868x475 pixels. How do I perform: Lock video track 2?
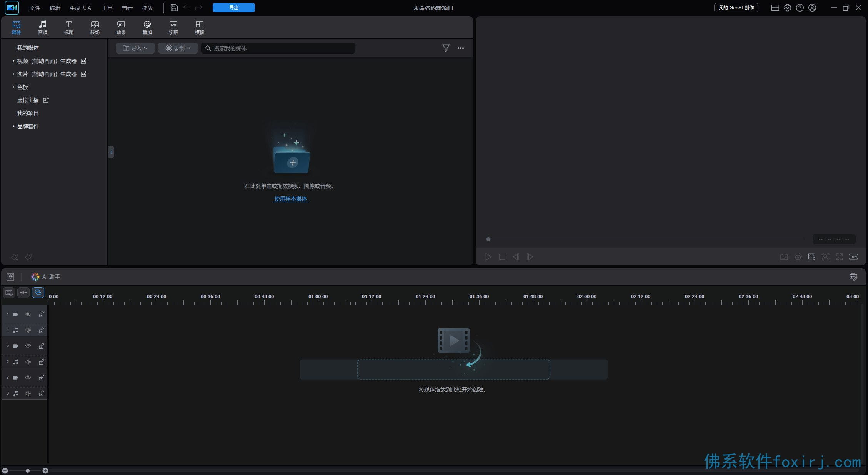coord(41,346)
